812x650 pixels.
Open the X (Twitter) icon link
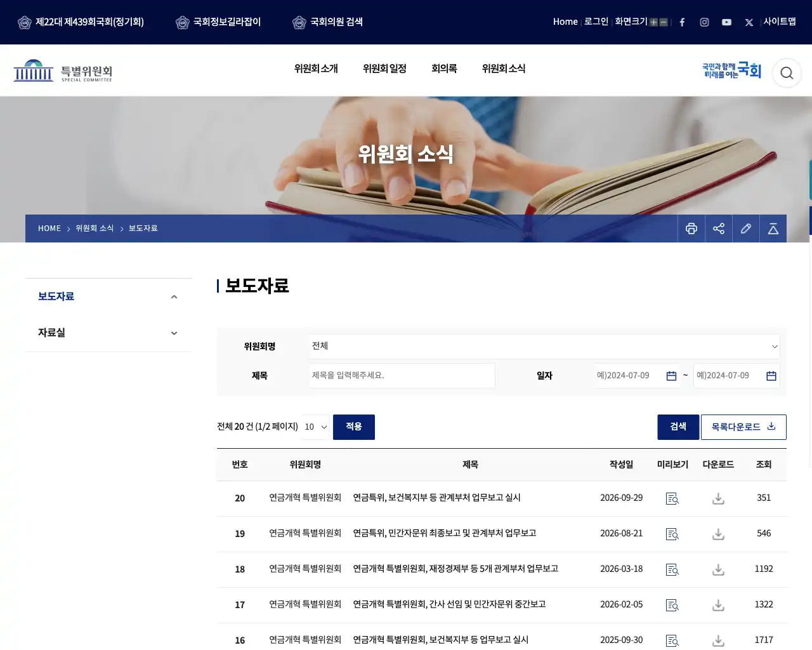[x=749, y=22]
